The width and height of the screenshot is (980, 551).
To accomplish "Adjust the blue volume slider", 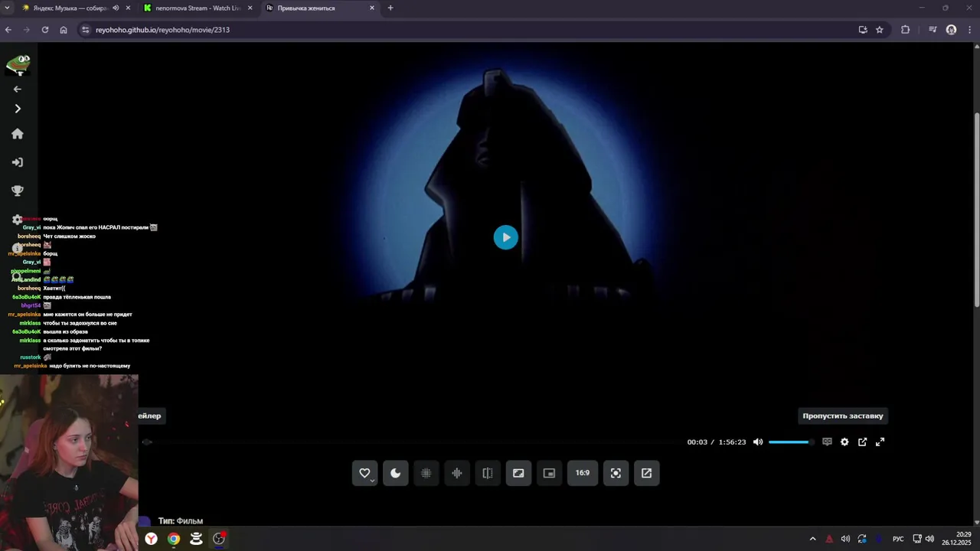I will click(x=790, y=442).
